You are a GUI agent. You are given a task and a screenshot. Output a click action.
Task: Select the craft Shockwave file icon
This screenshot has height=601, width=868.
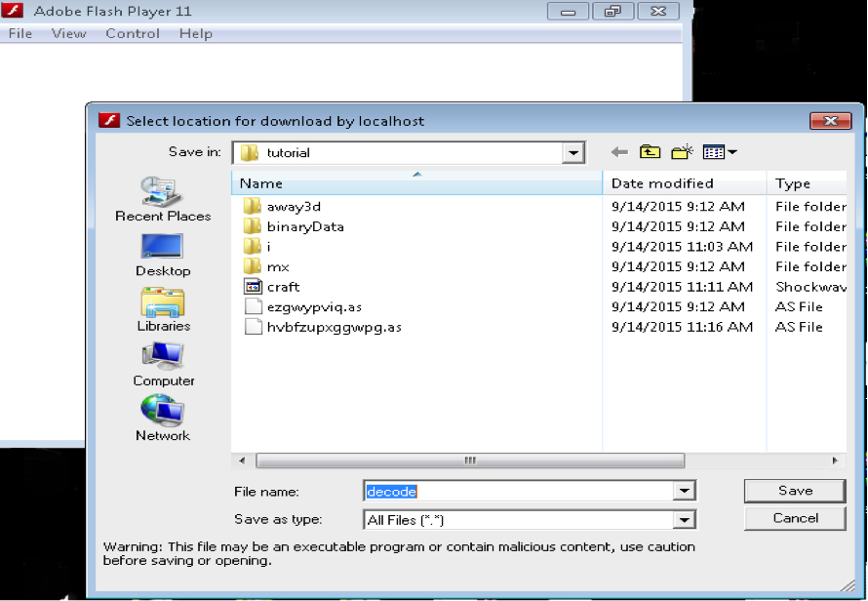coord(253,287)
